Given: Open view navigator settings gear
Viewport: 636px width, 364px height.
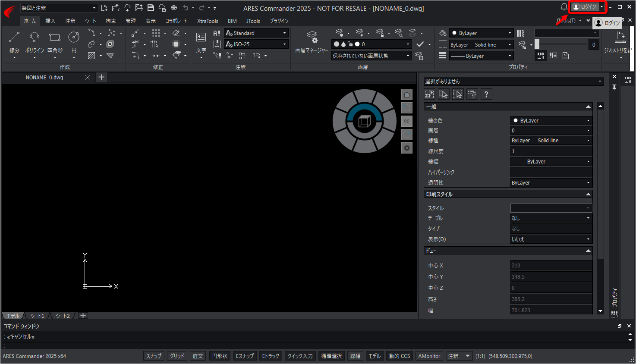Looking at the screenshot, I should (406, 148).
